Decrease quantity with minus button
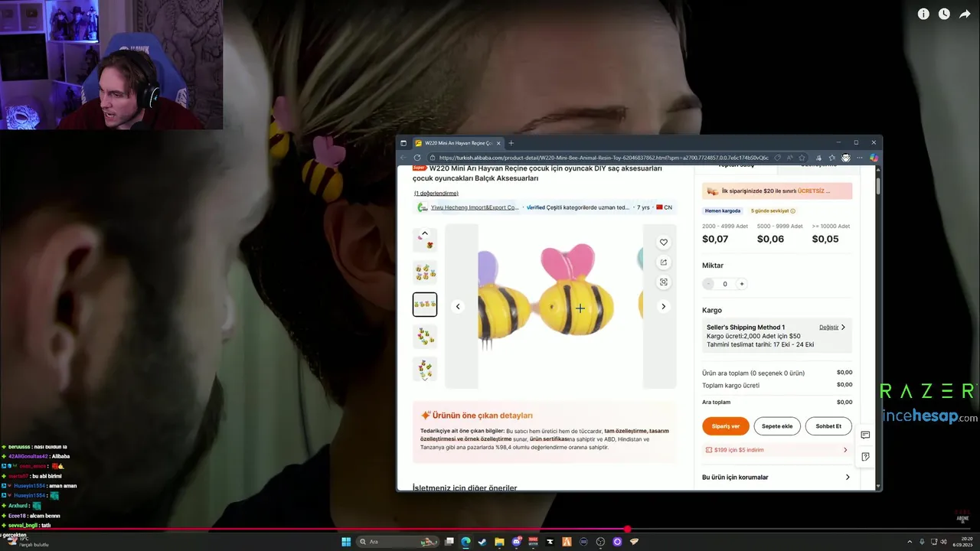 click(708, 284)
